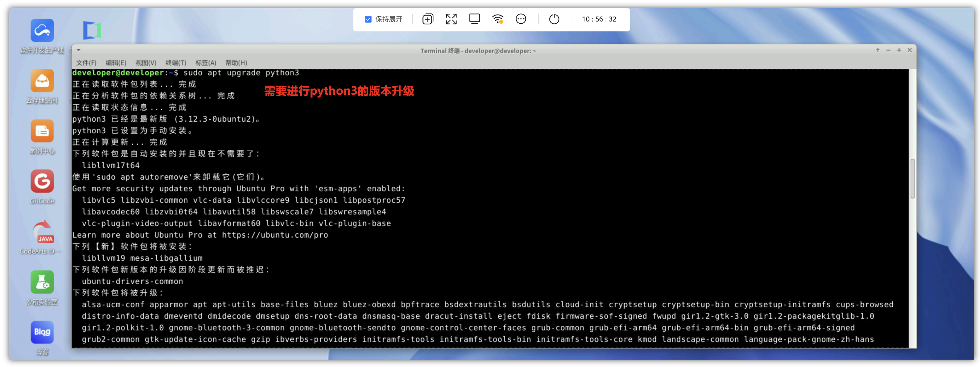Screen dimensions: 980x367
Task: Click the '下列软件包将被升级' line
Action: tap(118, 293)
